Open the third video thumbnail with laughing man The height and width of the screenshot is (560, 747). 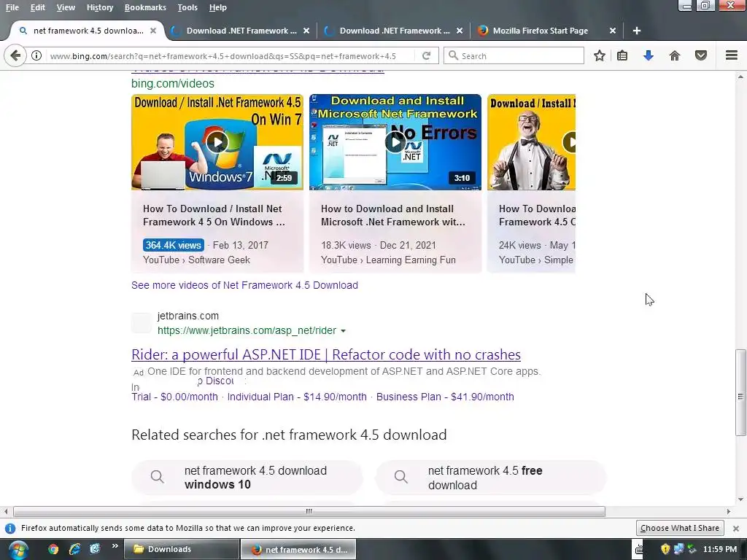pyautogui.click(x=531, y=142)
